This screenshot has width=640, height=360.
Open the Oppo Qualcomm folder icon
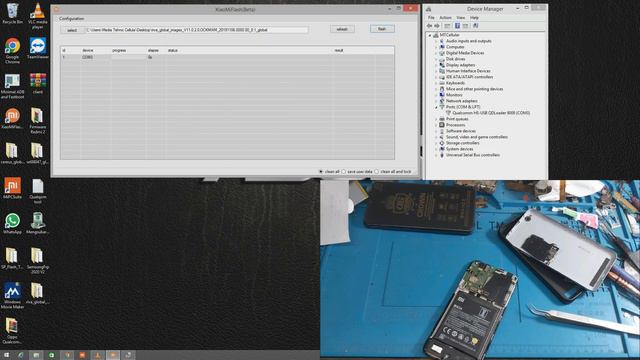12,331
